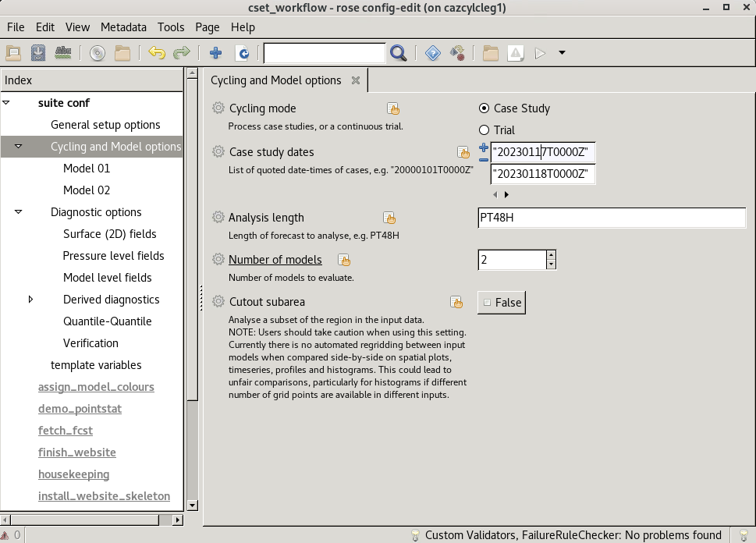
Task: Click the blue diamond Validate icon
Action: 432,52
